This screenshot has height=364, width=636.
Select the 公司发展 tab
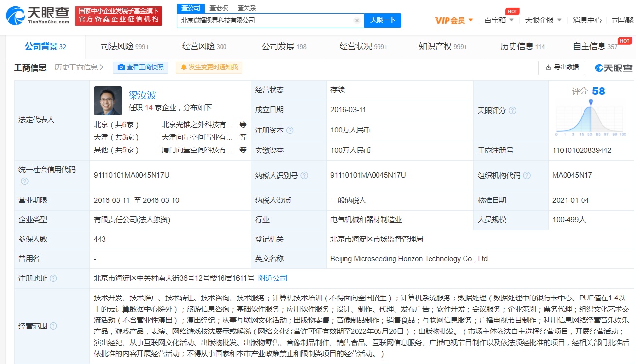tap(284, 47)
